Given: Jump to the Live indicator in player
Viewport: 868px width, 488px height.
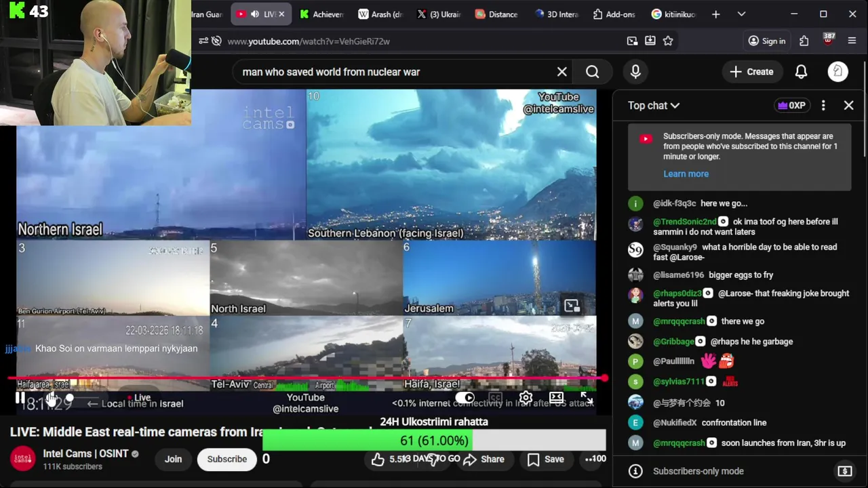Looking at the screenshot, I should (x=139, y=398).
